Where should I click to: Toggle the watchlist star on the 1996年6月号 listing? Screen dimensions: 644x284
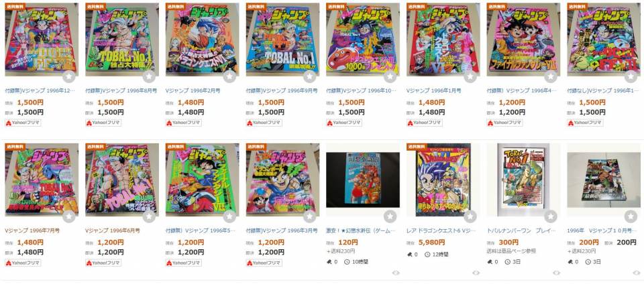click(150, 216)
